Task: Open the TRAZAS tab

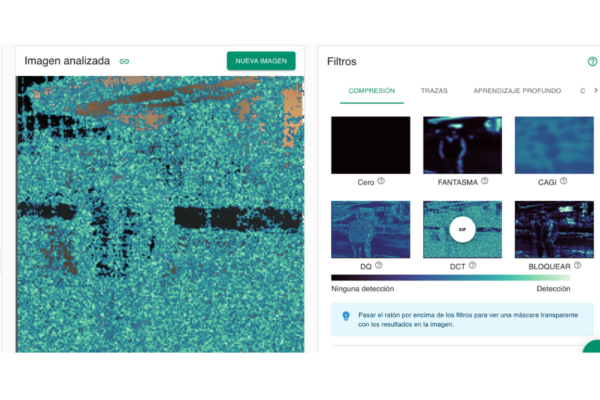Action: coord(434,91)
